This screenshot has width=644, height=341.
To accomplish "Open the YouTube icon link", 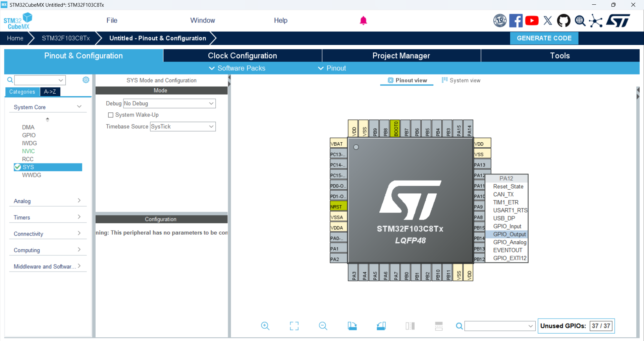I will (x=532, y=20).
